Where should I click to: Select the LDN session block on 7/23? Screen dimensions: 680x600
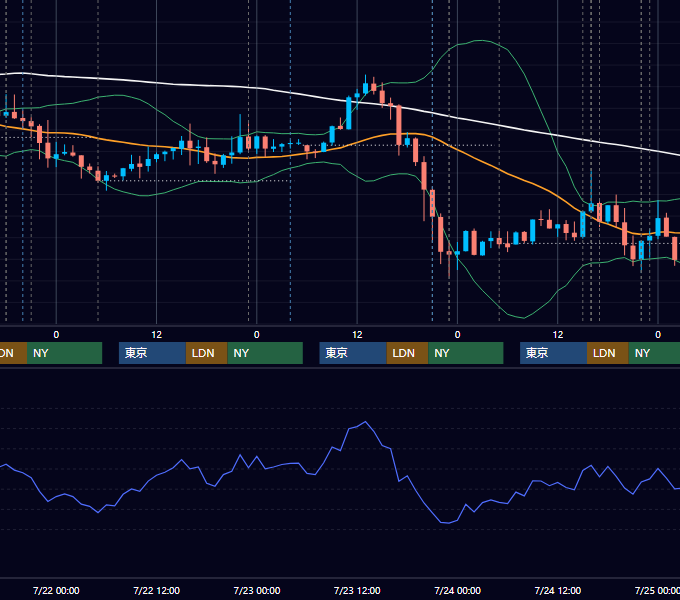pyautogui.click(x=407, y=353)
